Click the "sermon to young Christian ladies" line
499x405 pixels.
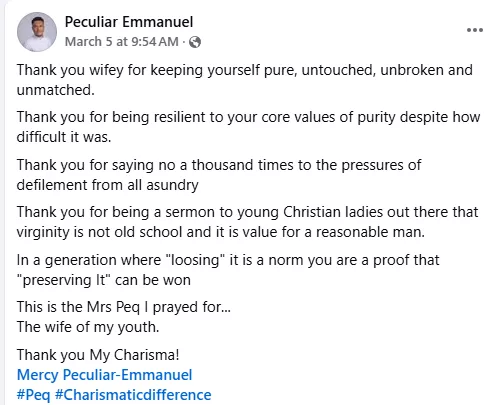[x=247, y=212]
